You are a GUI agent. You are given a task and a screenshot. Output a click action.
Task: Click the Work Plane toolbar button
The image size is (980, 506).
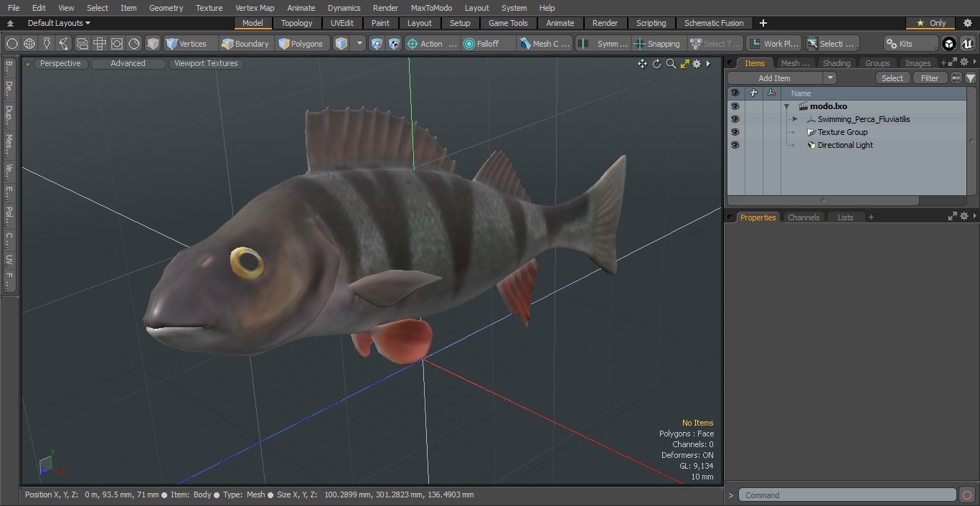(773, 44)
